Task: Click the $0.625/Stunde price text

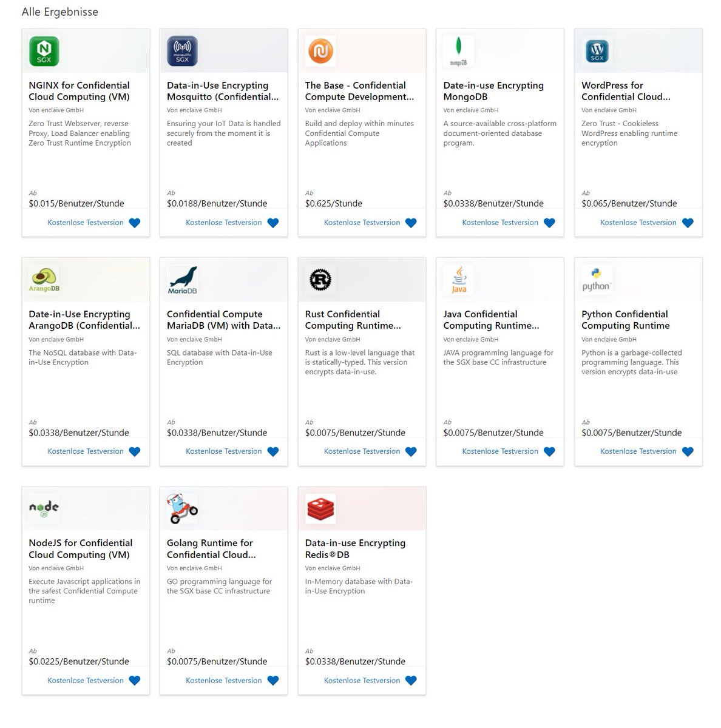Action: pos(334,204)
